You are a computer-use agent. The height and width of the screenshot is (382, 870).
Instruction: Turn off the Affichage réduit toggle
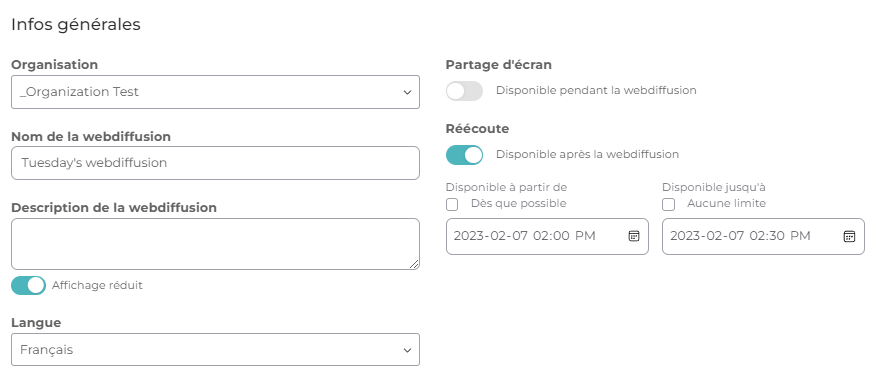[28, 285]
